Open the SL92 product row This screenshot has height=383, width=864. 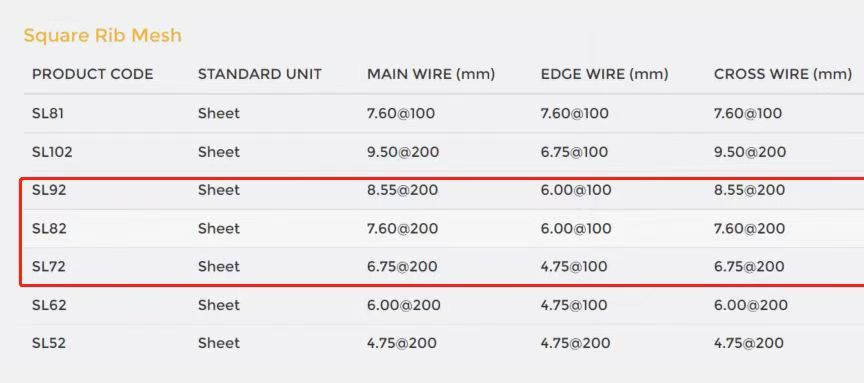pos(442,190)
